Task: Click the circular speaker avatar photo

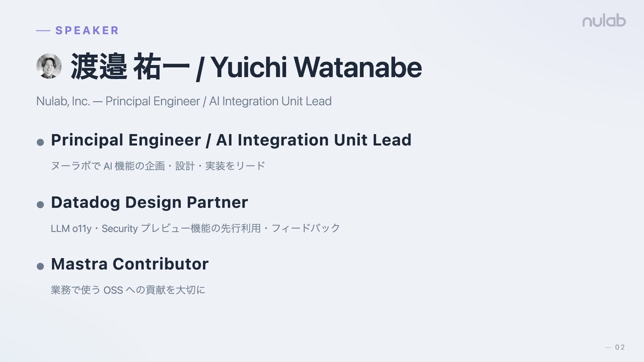Action: [49, 66]
